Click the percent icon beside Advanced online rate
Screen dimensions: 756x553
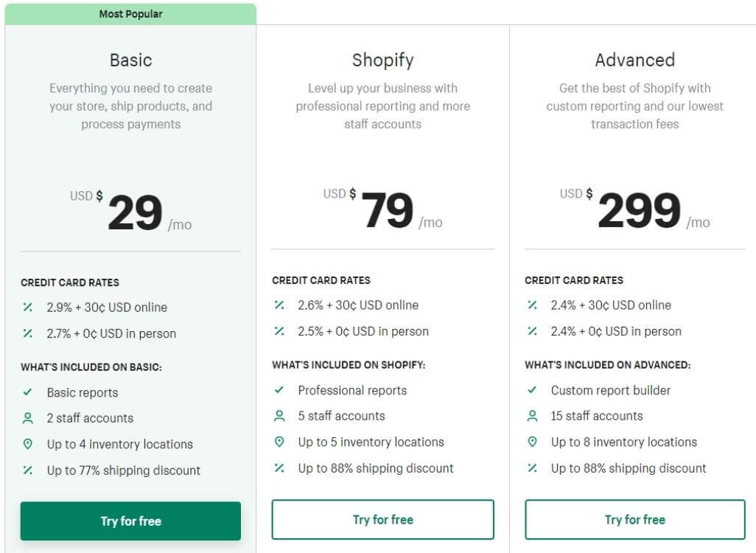531,305
